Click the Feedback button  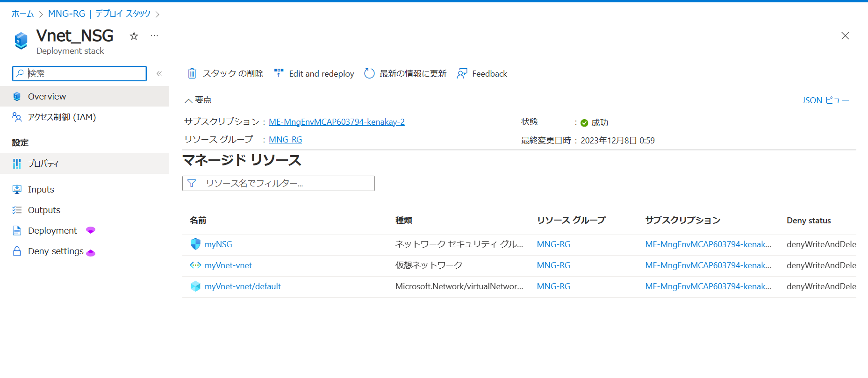tap(482, 73)
